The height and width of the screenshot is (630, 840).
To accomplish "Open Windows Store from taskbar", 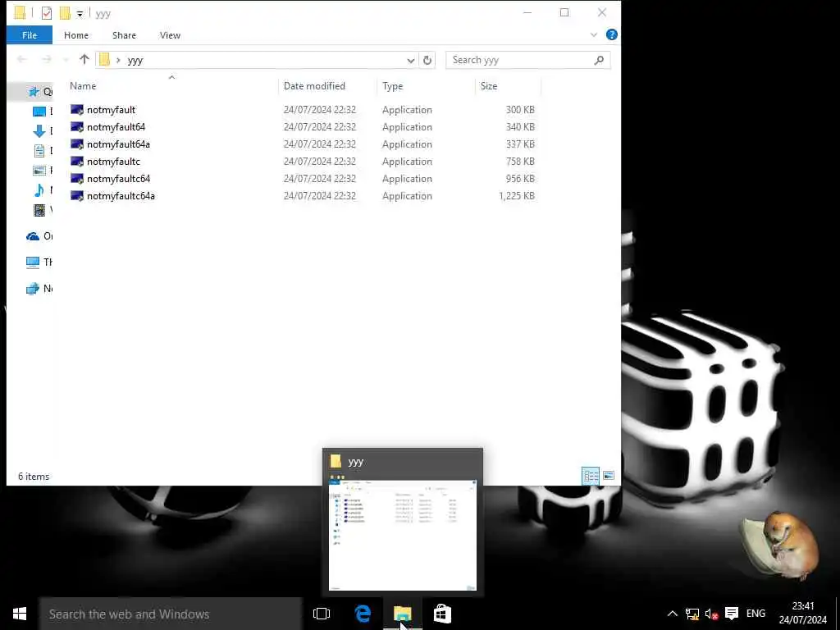I will [442, 614].
